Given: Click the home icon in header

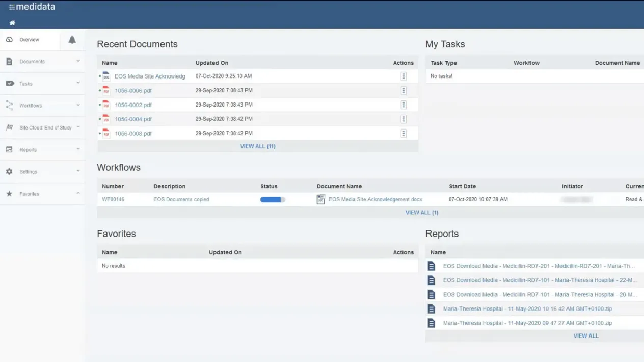Looking at the screenshot, I should pos(12,23).
